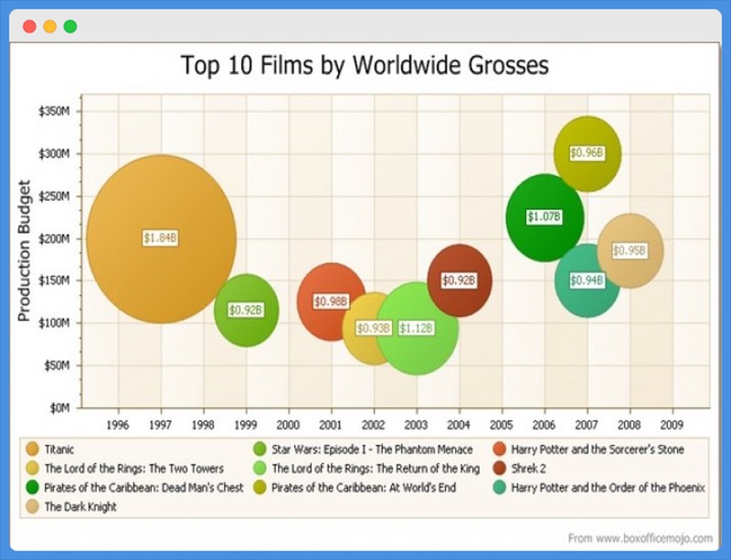Click the Shrek 2 legend color swatch
The image size is (731, 560).
click(x=500, y=469)
